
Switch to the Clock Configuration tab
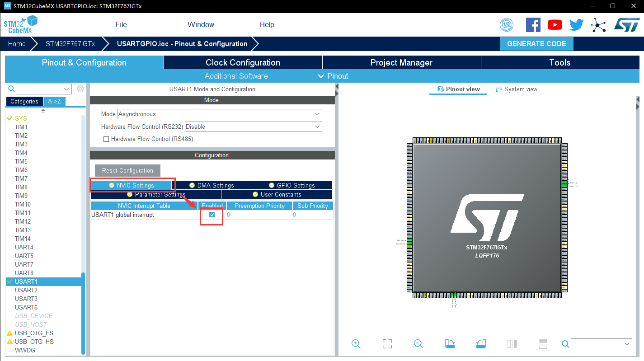[x=243, y=62]
